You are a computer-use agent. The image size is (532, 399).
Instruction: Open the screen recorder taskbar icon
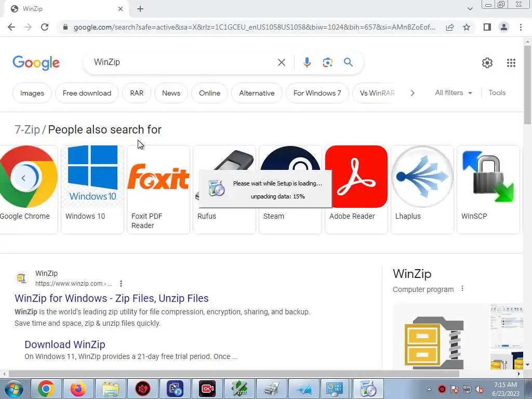point(207,389)
